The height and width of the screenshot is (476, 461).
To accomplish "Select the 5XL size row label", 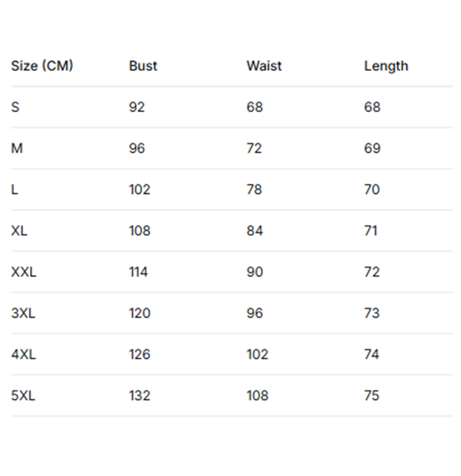I will click(x=23, y=396).
